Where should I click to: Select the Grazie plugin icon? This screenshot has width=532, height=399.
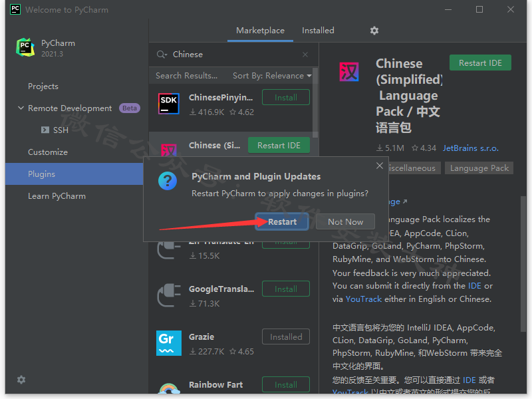point(169,343)
